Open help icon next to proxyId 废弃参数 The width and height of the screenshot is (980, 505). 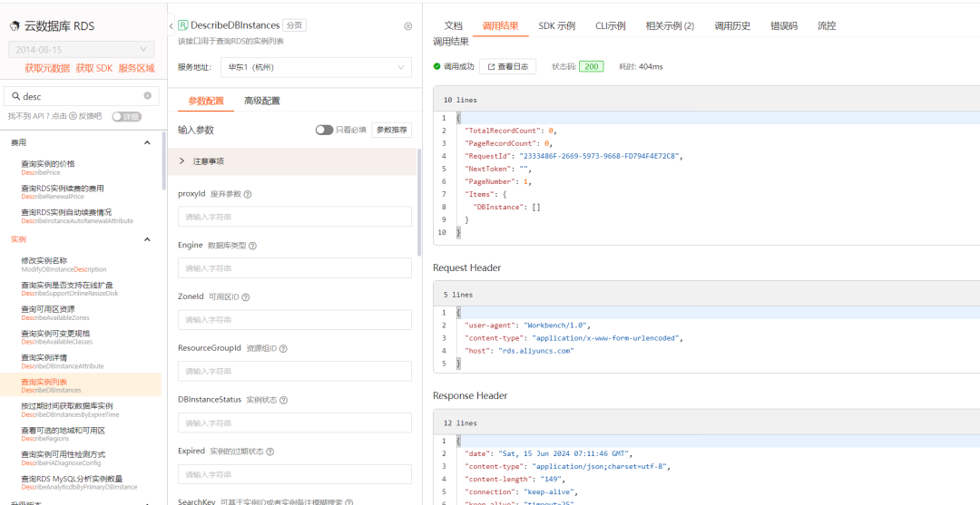coord(248,194)
